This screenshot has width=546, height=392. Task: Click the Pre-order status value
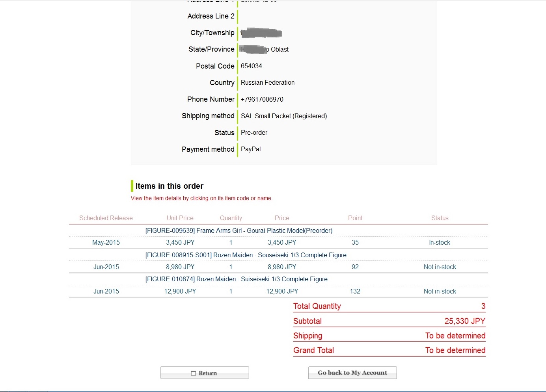point(254,132)
